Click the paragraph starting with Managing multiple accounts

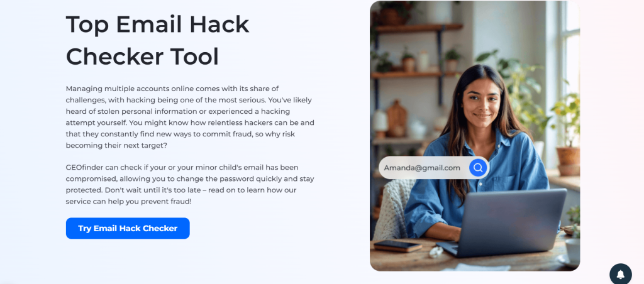pos(190,117)
